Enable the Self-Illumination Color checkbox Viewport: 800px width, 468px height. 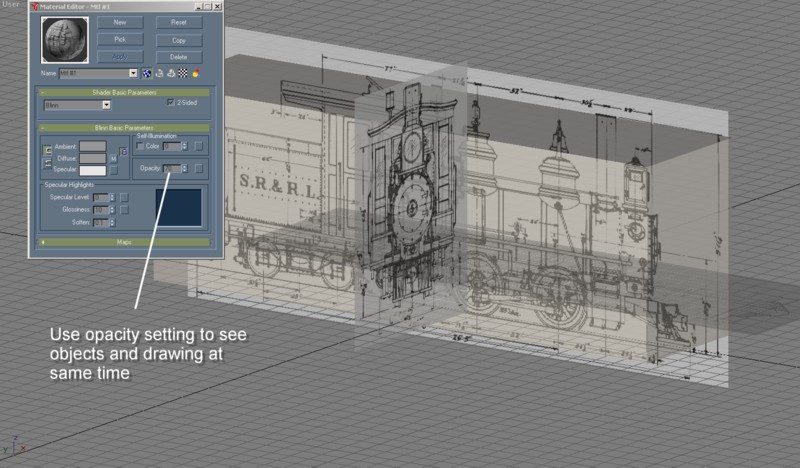click(140, 146)
